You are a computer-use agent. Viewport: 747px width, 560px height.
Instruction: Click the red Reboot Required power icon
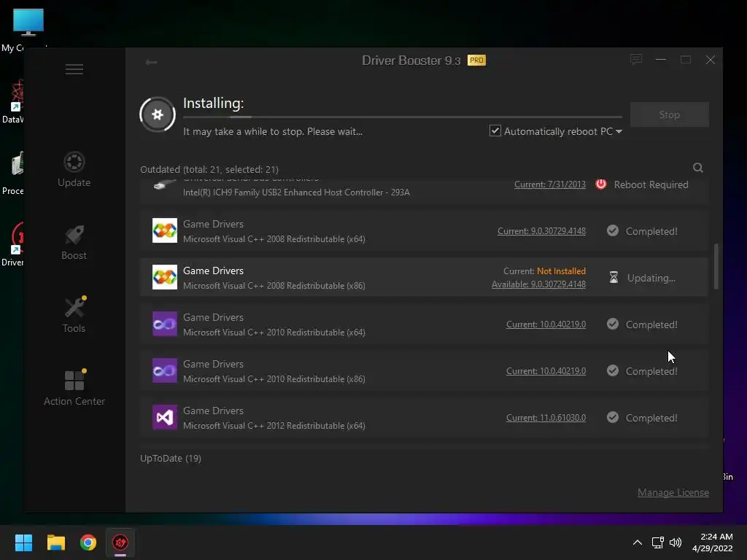pyautogui.click(x=601, y=184)
